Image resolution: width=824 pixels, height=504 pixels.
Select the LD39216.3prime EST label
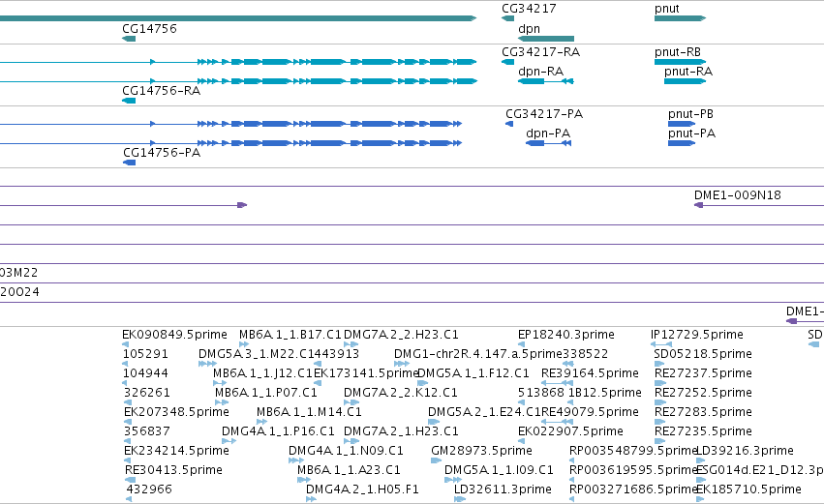tap(745, 451)
